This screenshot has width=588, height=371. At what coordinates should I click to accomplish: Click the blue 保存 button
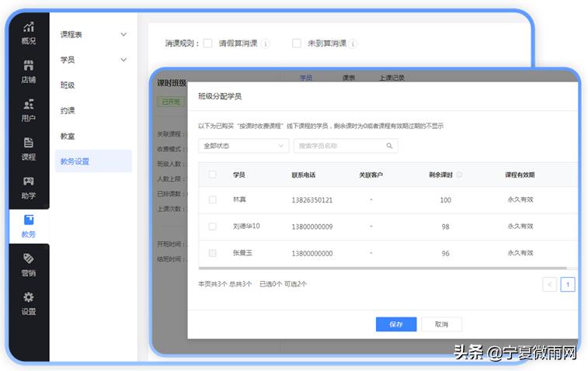click(396, 324)
